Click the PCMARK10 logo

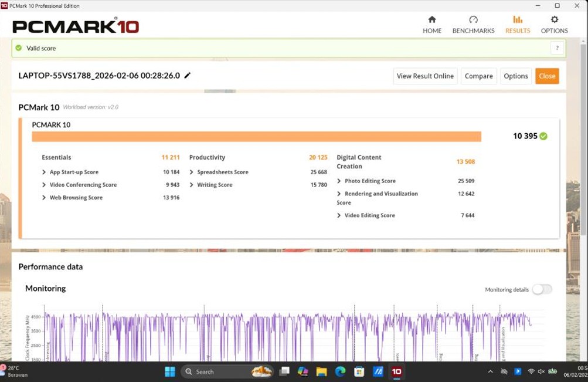click(76, 26)
